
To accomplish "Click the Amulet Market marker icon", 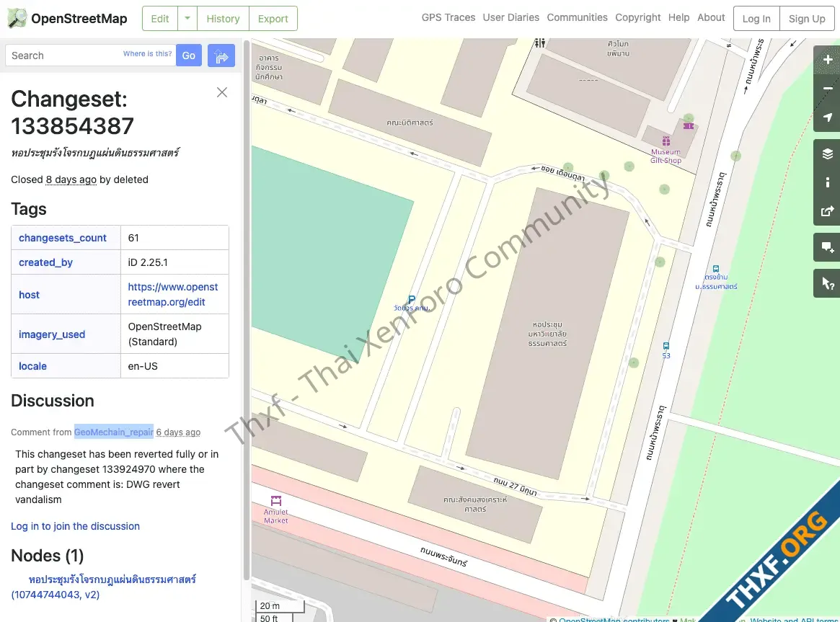I will [276, 500].
